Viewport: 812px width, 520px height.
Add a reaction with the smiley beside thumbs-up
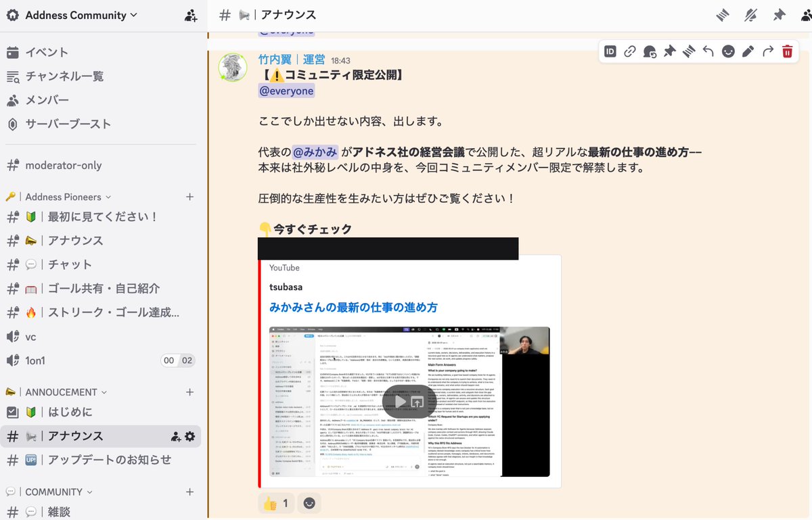coord(309,503)
